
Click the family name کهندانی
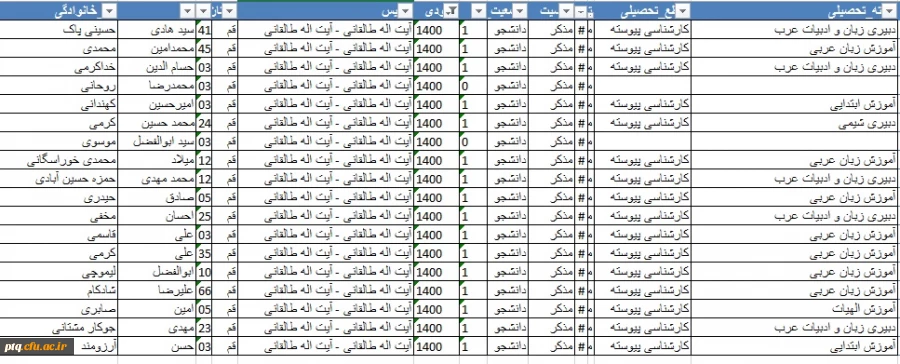point(96,105)
